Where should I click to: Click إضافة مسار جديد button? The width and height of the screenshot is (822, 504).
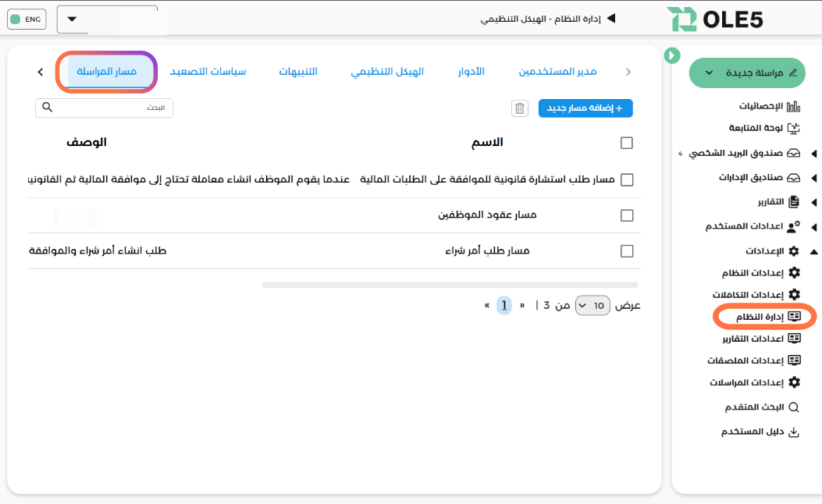click(x=585, y=108)
